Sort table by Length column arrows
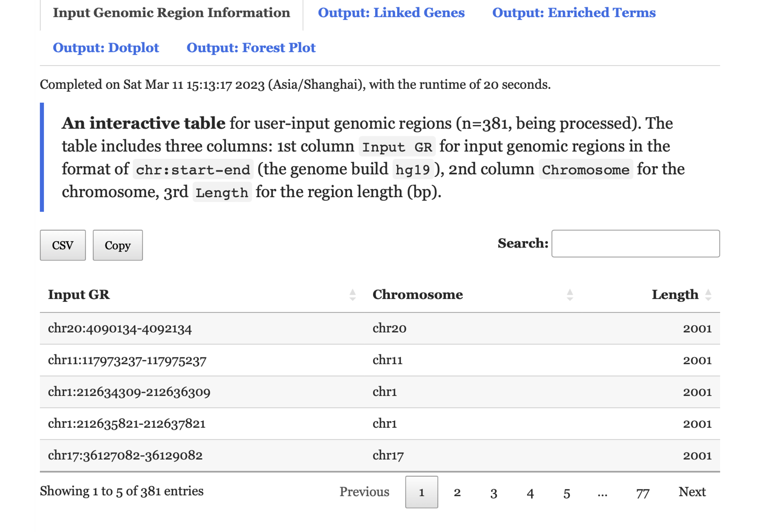 click(708, 294)
